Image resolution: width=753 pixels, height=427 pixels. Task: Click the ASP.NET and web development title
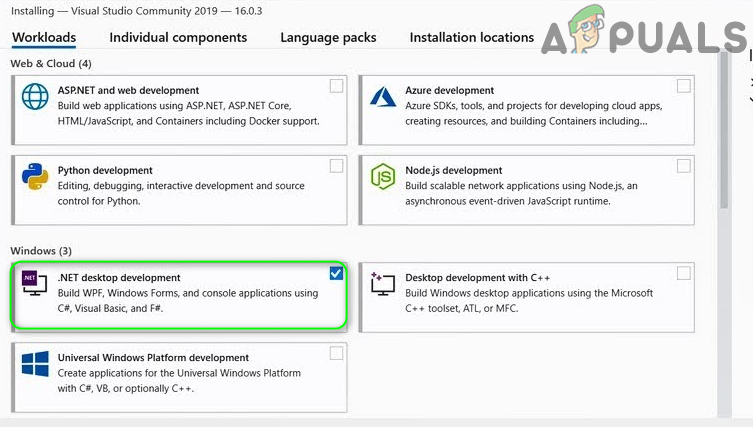pos(128,90)
